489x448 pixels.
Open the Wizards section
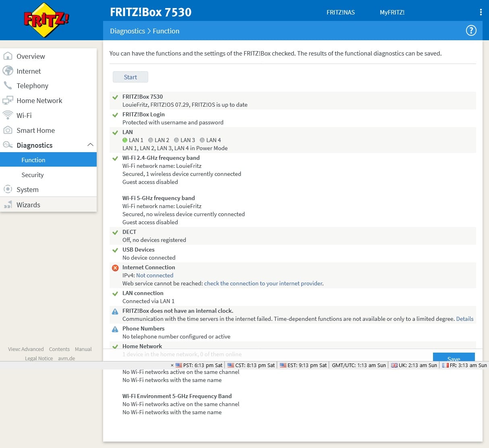(x=28, y=205)
